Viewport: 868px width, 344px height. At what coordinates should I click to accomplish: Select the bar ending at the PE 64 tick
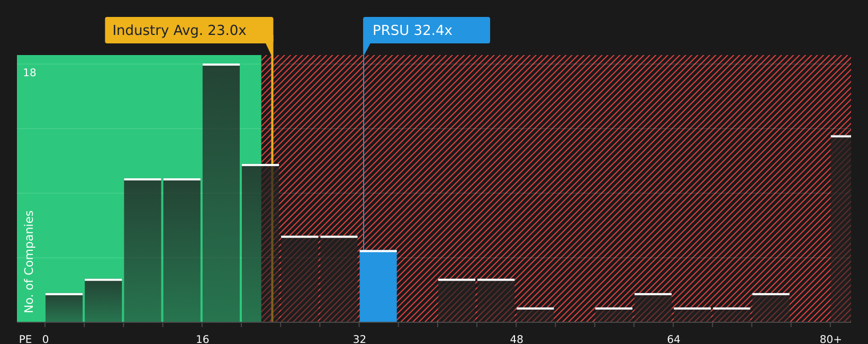pyautogui.click(x=653, y=307)
